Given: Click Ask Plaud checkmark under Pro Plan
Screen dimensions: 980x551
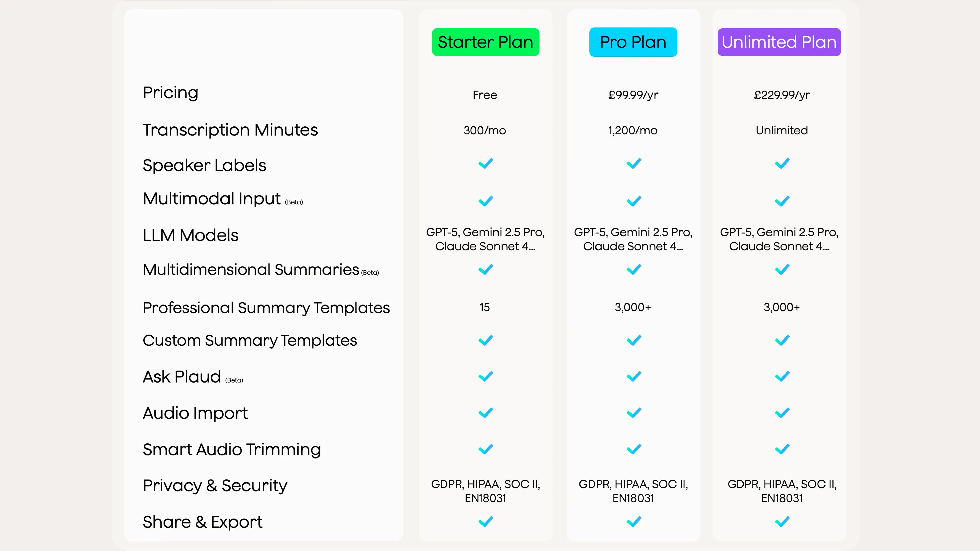Looking at the screenshot, I should pos(634,376).
